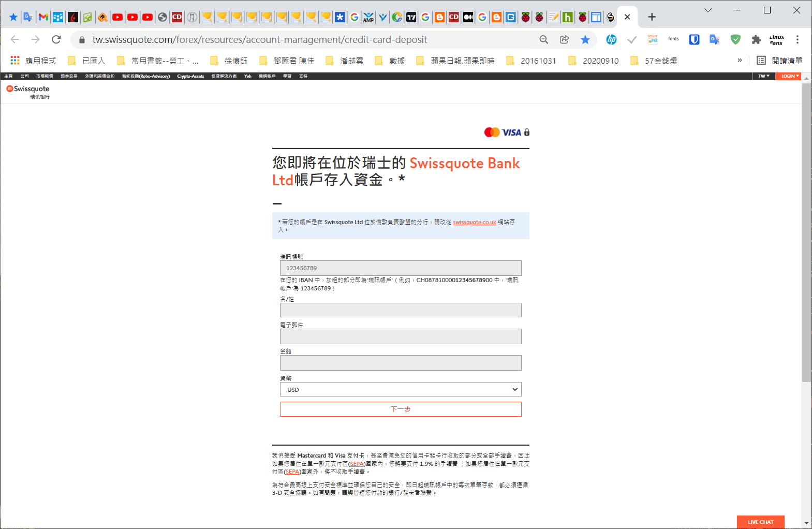The image size is (812, 529).
Task: Open the fonts extension
Action: tap(673, 39)
